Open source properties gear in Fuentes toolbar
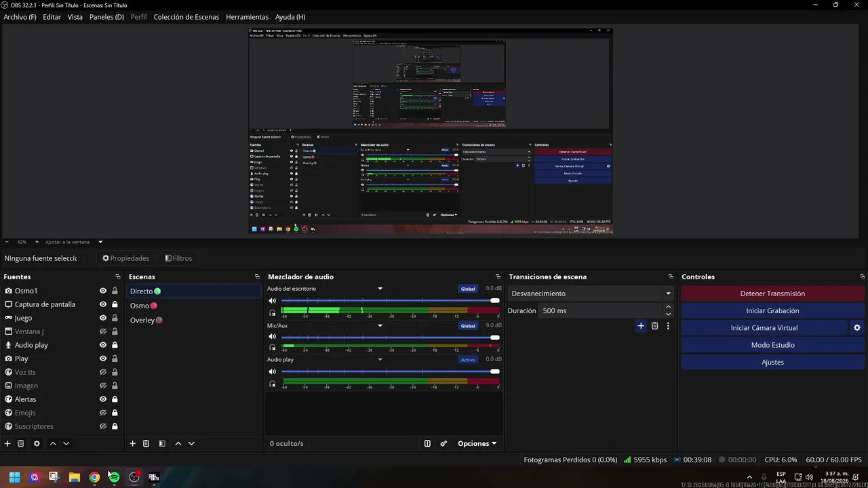Image resolution: width=868 pixels, height=488 pixels. click(37, 443)
